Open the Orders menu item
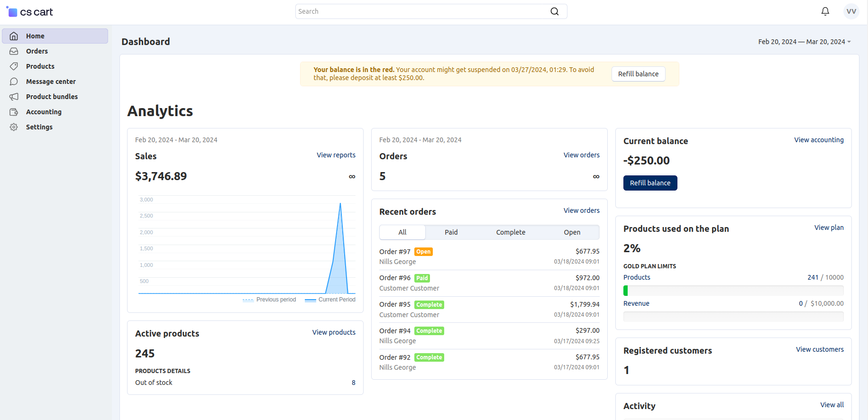The height and width of the screenshot is (420, 868). (x=55, y=51)
